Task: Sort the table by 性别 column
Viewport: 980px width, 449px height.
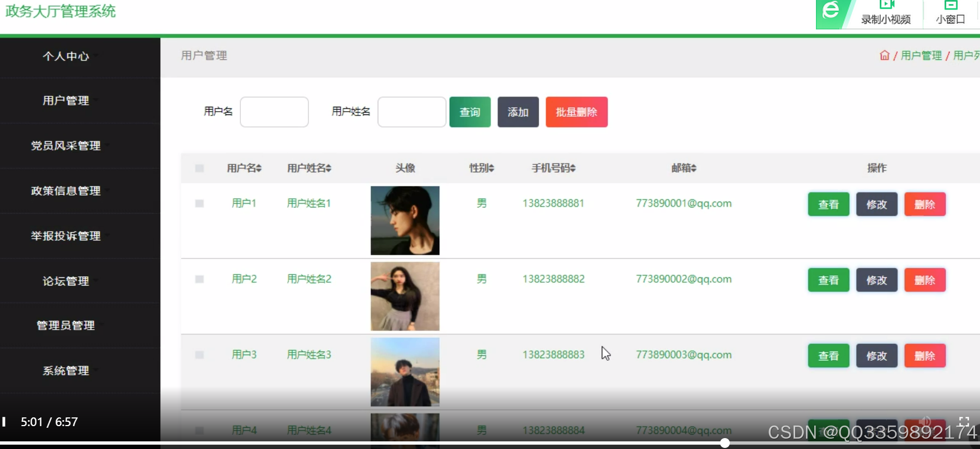Action: click(x=482, y=168)
